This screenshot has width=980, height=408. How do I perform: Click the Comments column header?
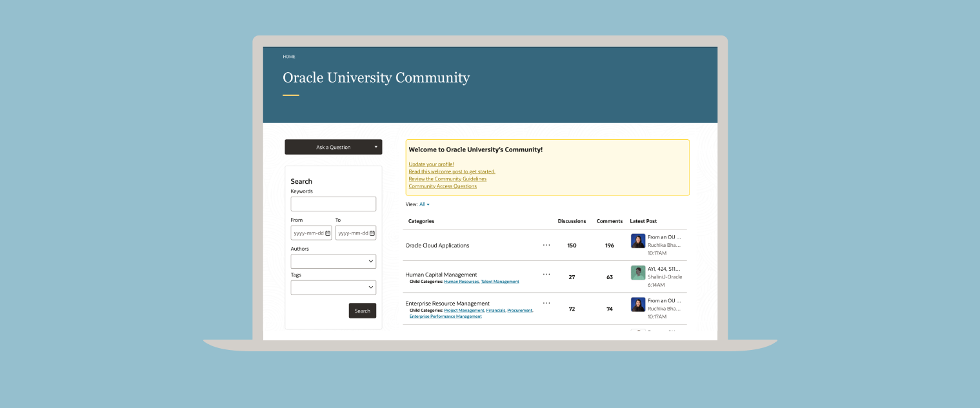point(610,221)
